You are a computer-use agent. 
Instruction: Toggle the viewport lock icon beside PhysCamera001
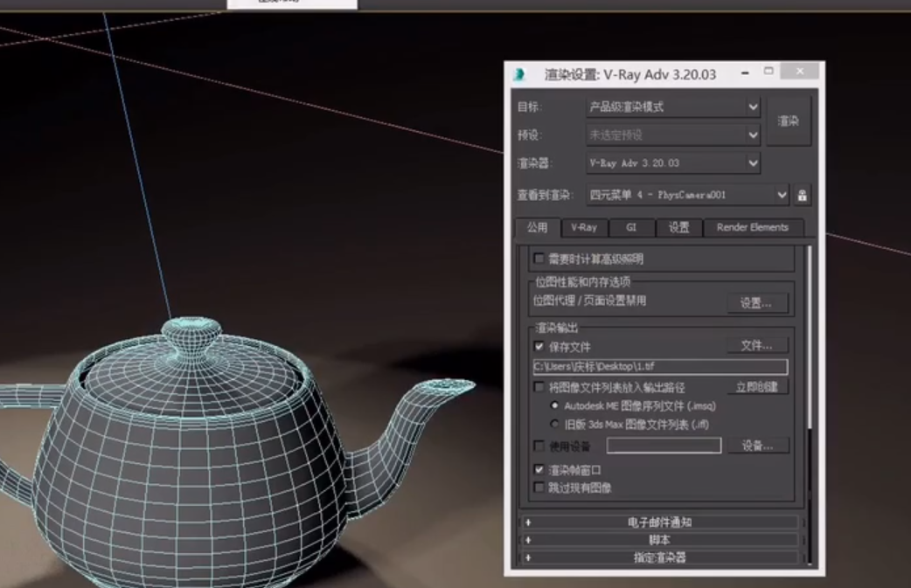[802, 196]
